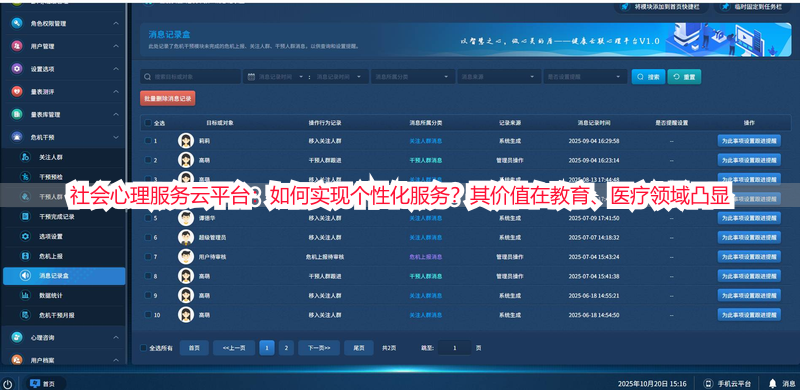
Task: Click the taskbar clock 2025年10月20日 15:16
Action: (652, 383)
